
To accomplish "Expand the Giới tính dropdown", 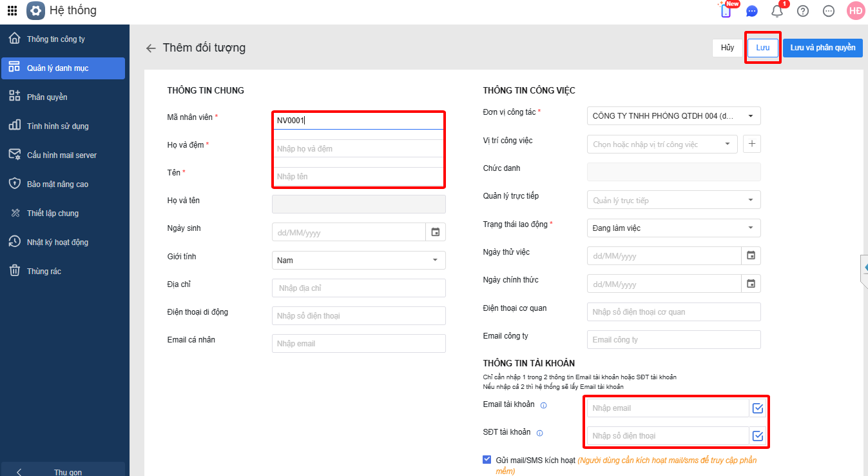I will point(435,261).
